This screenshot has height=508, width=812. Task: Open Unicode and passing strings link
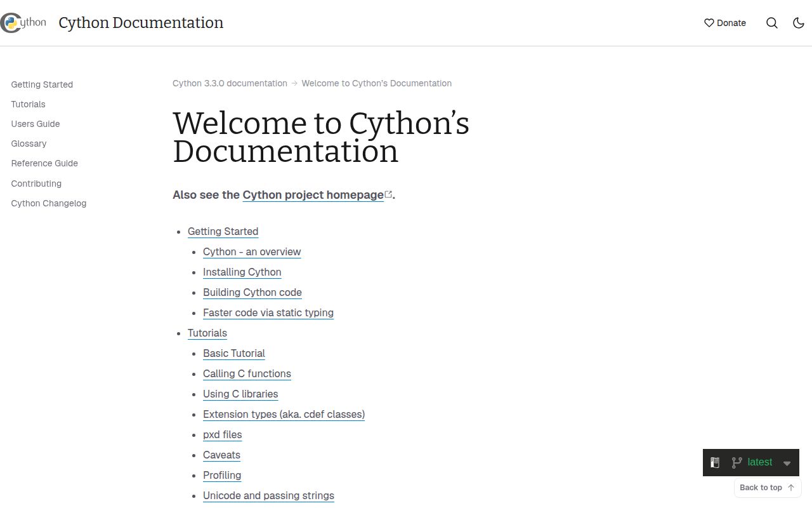click(x=268, y=496)
